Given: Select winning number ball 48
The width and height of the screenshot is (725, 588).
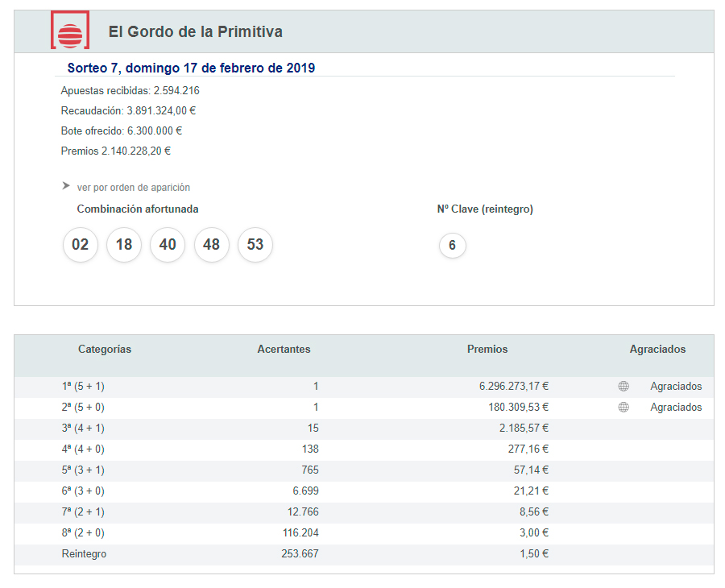Looking at the screenshot, I should pyautogui.click(x=212, y=245).
